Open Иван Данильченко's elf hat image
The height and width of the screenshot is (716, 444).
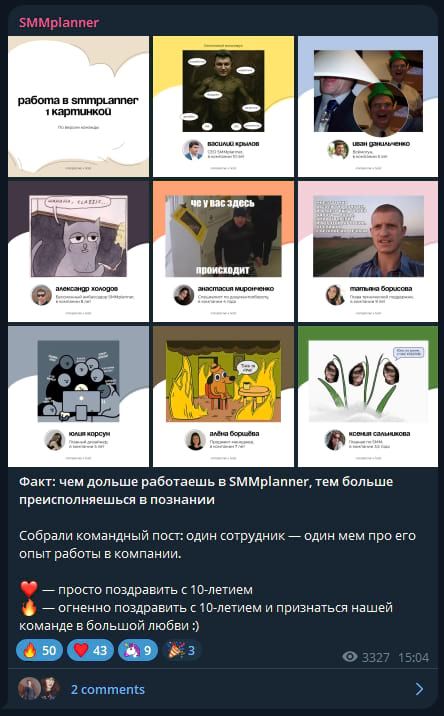(x=368, y=106)
